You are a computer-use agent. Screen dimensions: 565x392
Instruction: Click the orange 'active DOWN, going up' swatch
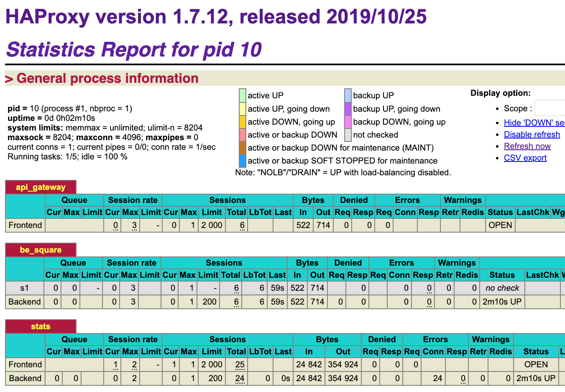tap(243, 122)
